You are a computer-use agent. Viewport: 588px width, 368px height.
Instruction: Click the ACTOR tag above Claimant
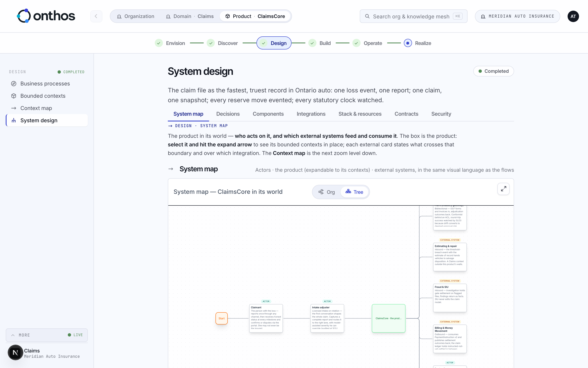(x=266, y=301)
